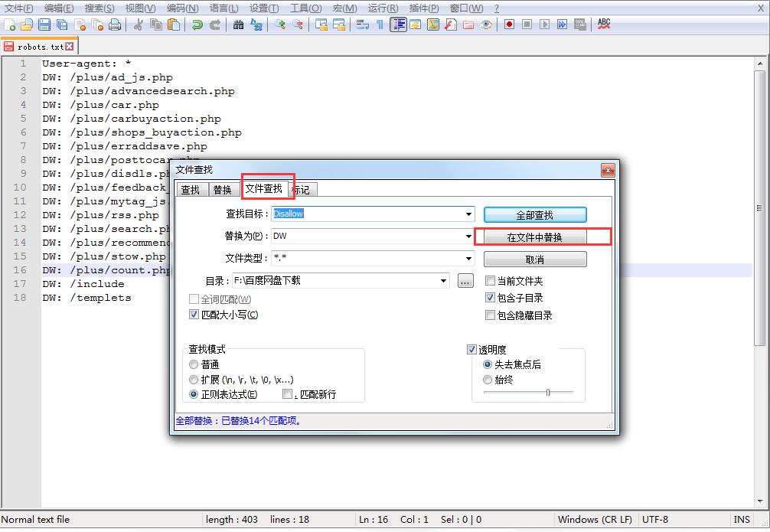Click the Print icon on the toolbar

coord(115,24)
